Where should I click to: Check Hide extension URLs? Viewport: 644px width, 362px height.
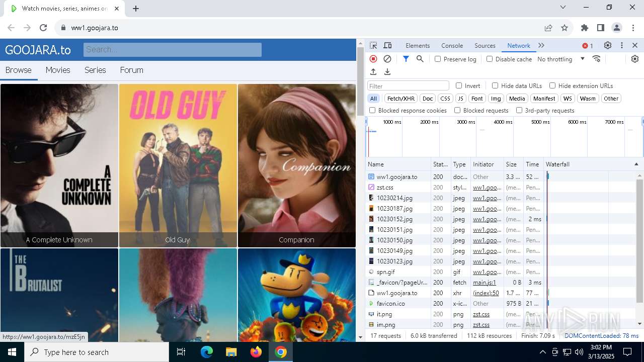(x=552, y=85)
